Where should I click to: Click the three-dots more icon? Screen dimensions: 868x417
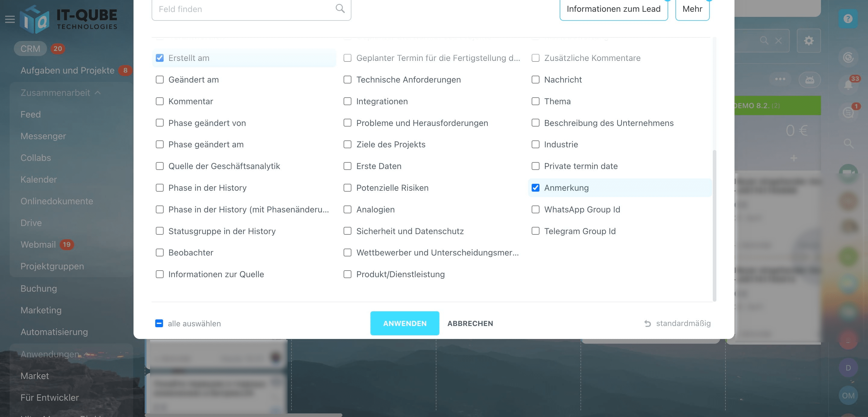click(x=780, y=79)
